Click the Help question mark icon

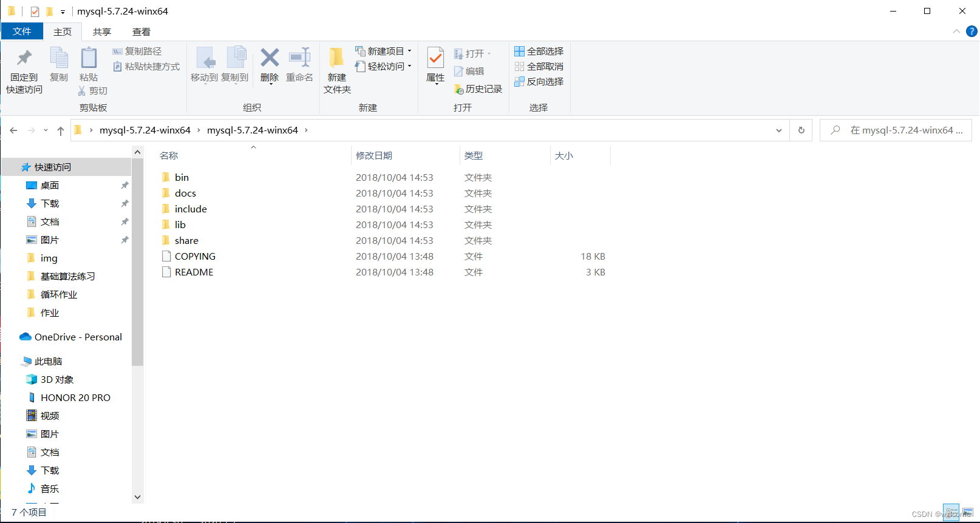[971, 31]
